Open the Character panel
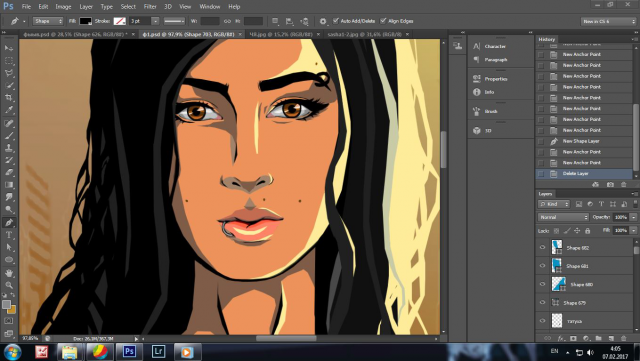640x361 pixels. click(495, 47)
